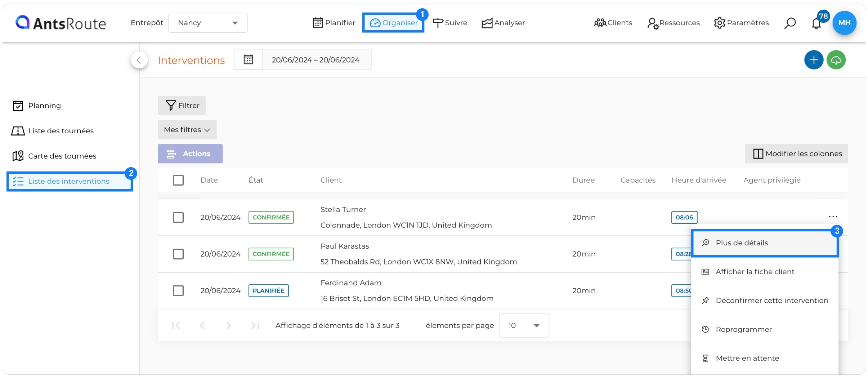
Task: Select Liste des interventions in sidebar
Action: [x=70, y=181]
